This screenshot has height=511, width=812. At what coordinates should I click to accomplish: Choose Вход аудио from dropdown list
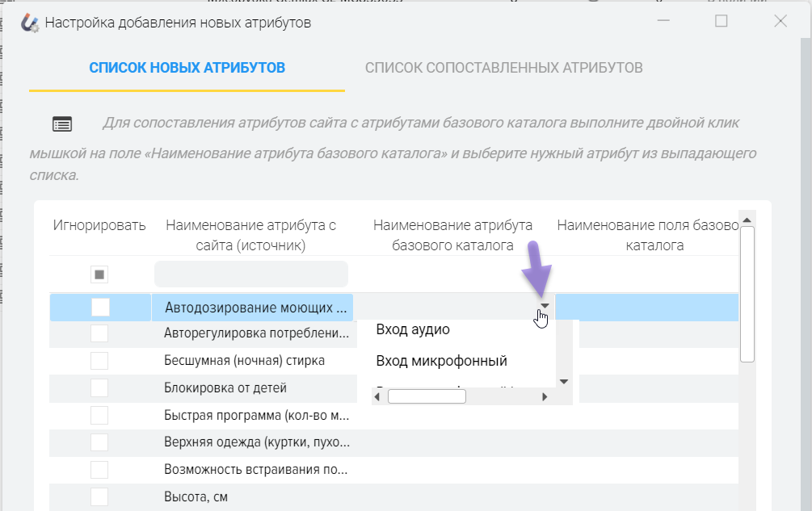[x=414, y=329]
